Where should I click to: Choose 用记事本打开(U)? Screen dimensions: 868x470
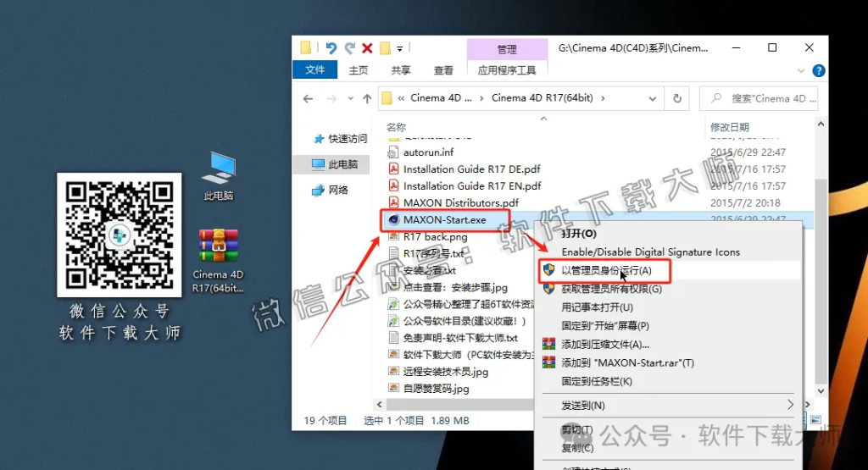click(x=597, y=307)
